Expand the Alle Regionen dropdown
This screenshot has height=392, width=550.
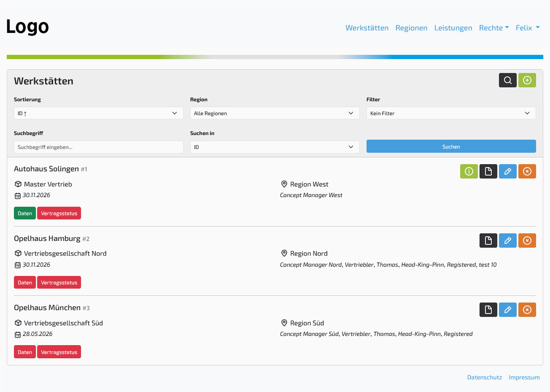pos(275,113)
